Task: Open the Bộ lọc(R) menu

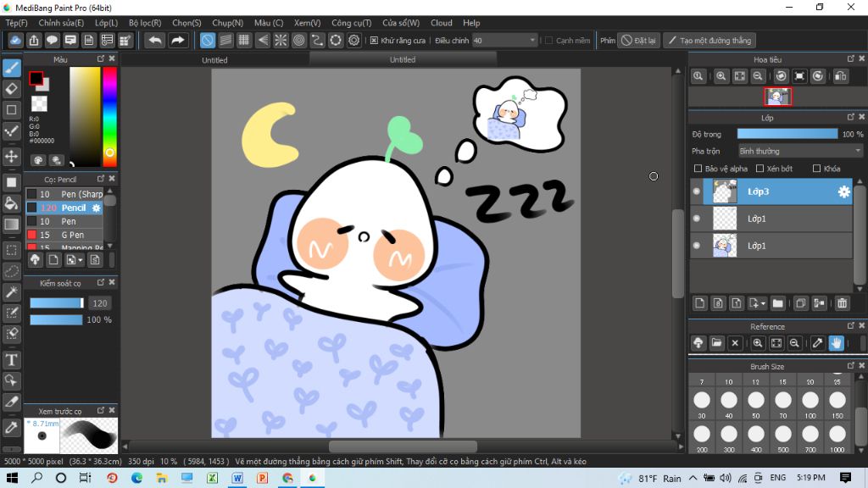Action: click(145, 23)
